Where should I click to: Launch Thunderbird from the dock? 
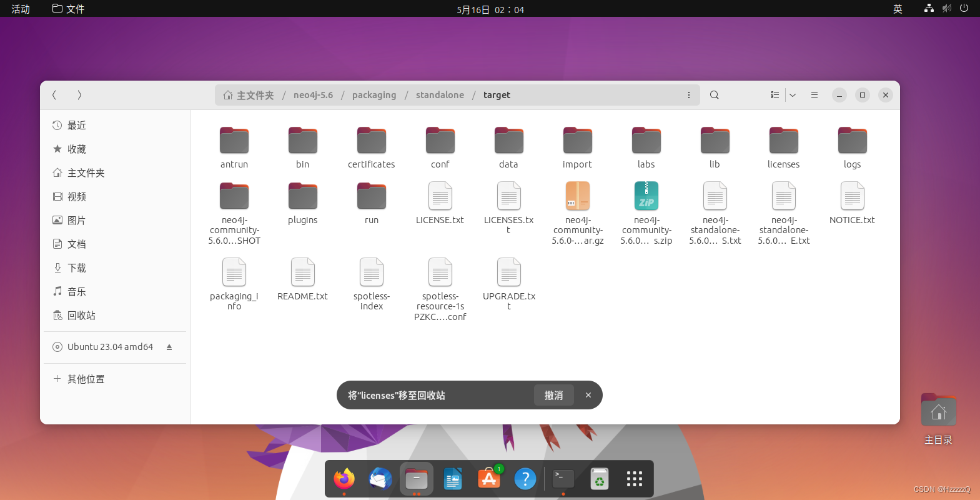click(x=380, y=479)
